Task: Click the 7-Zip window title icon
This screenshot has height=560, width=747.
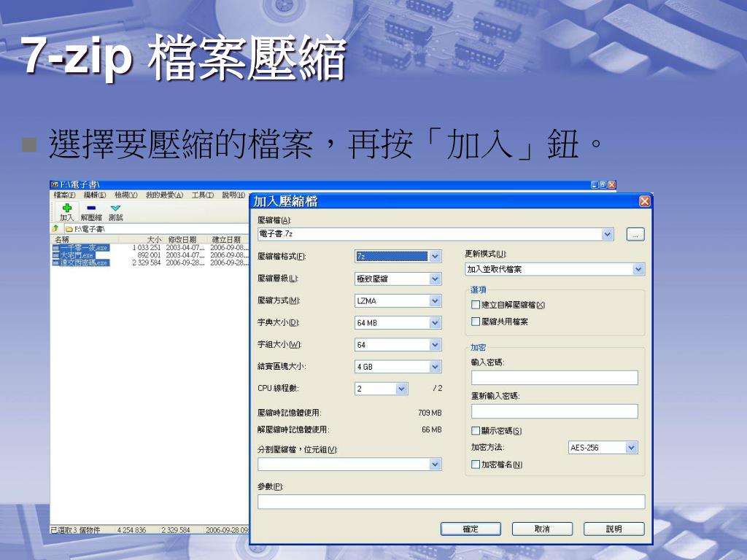Action: (54, 184)
